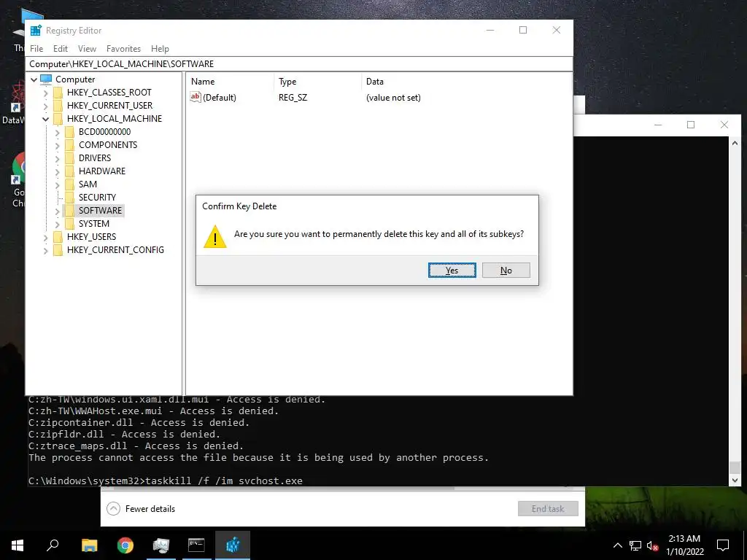This screenshot has height=560, width=747.
Task: Select the Computer icon in tree
Action: point(46,79)
